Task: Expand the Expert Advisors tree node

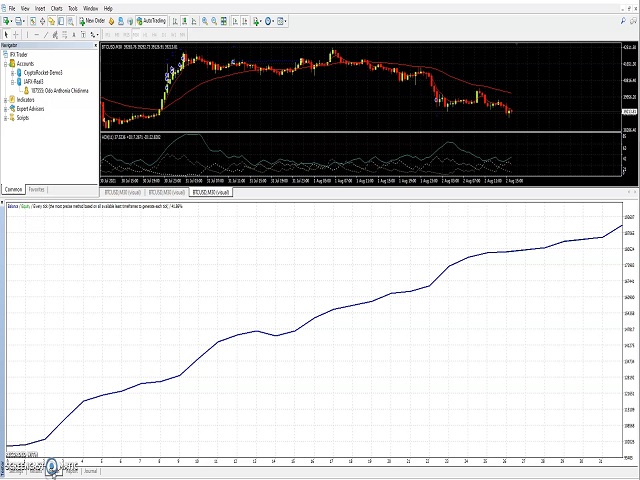Action: pyautogui.click(x=6, y=109)
